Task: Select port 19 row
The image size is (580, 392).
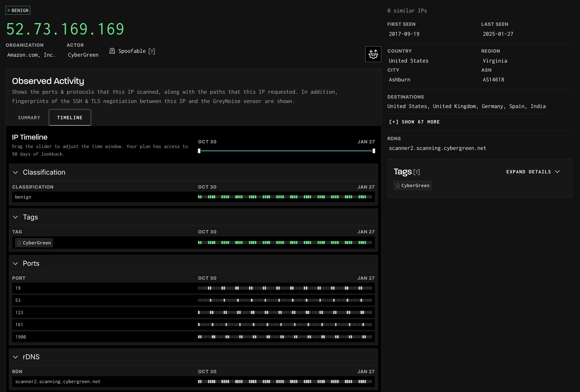Action: coord(193,288)
